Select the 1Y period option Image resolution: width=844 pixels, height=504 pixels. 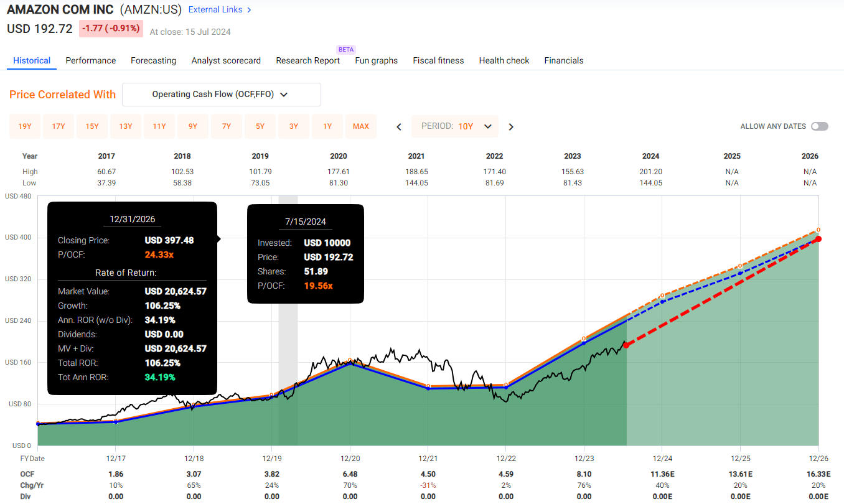click(x=327, y=126)
